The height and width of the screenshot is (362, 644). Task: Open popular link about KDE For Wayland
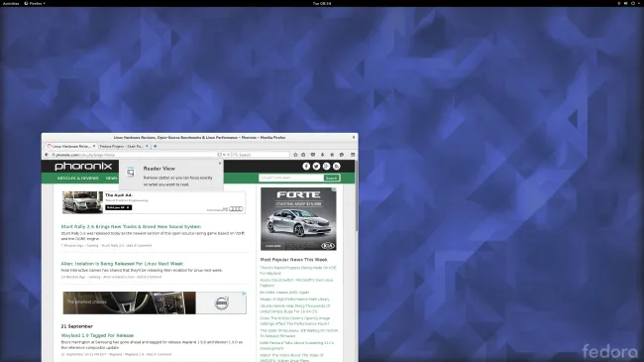298,271
